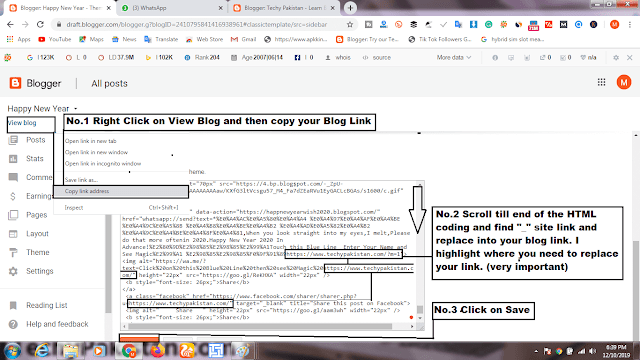Open the media player taskbar icon
Image resolution: width=640 pixels, height=360 pixels.
pos(99,351)
